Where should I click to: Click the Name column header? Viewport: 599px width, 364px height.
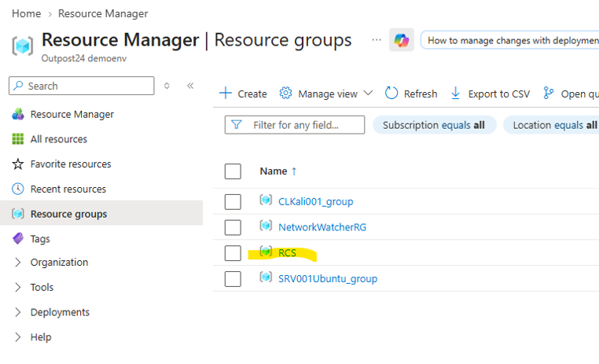pos(273,171)
